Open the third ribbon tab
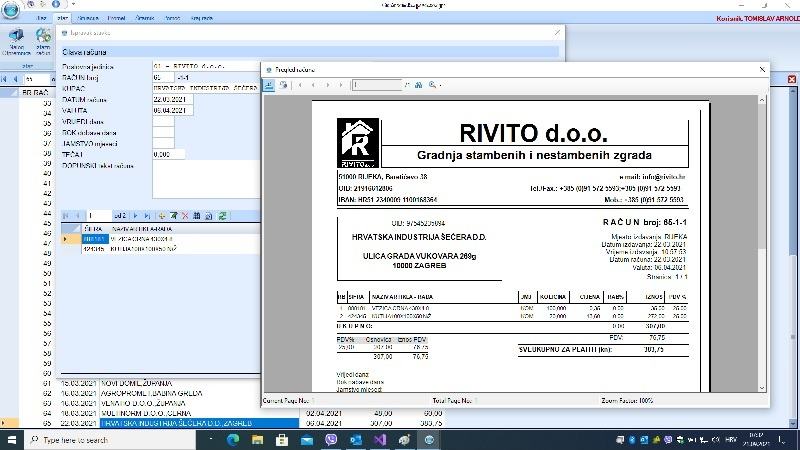The width and height of the screenshot is (800, 450). pos(88,18)
